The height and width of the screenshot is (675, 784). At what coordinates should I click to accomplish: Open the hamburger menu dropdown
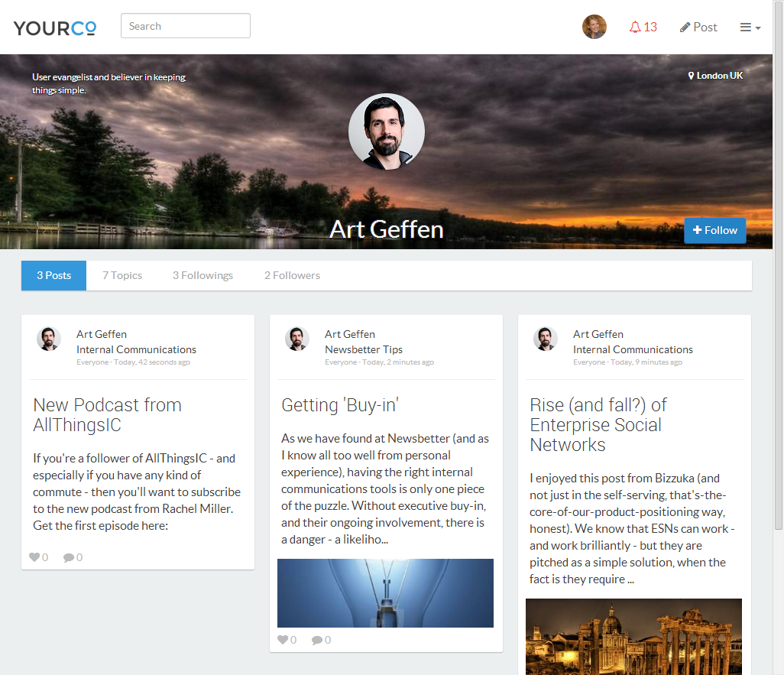coord(750,28)
